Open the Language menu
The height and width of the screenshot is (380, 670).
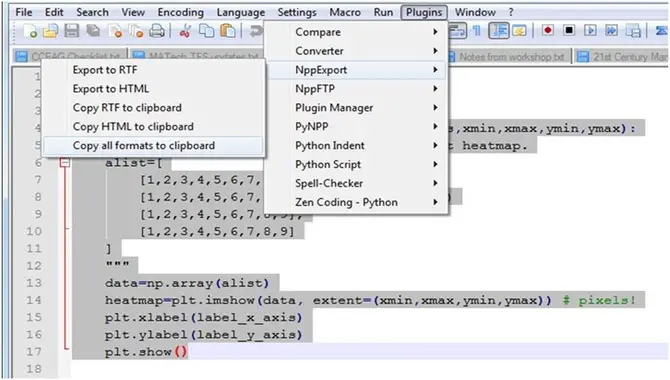pyautogui.click(x=241, y=12)
